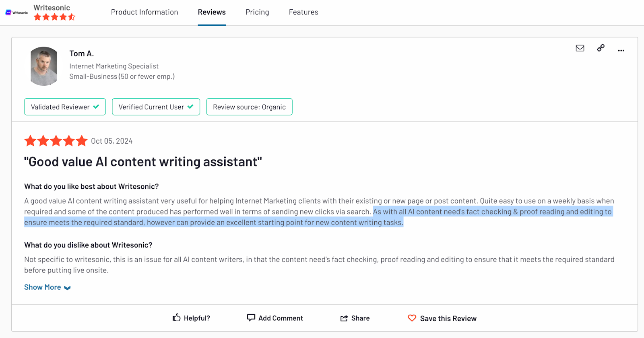644x338 pixels.
Task: Click the Validated Reviewer badge
Action: 65,107
